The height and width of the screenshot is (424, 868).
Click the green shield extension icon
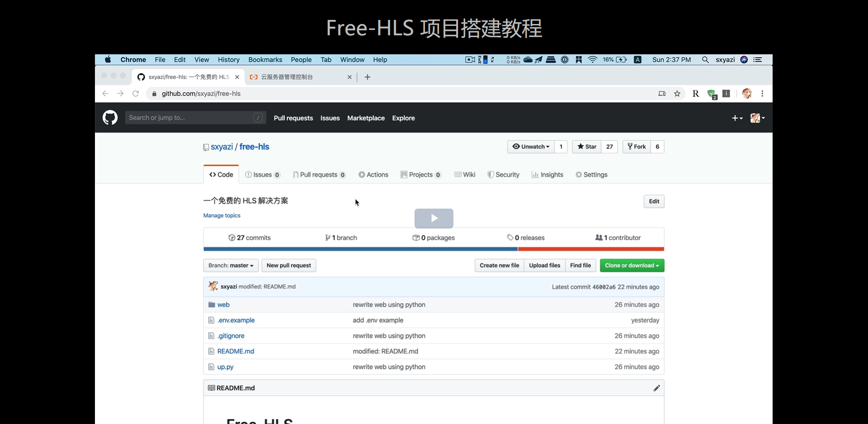712,94
